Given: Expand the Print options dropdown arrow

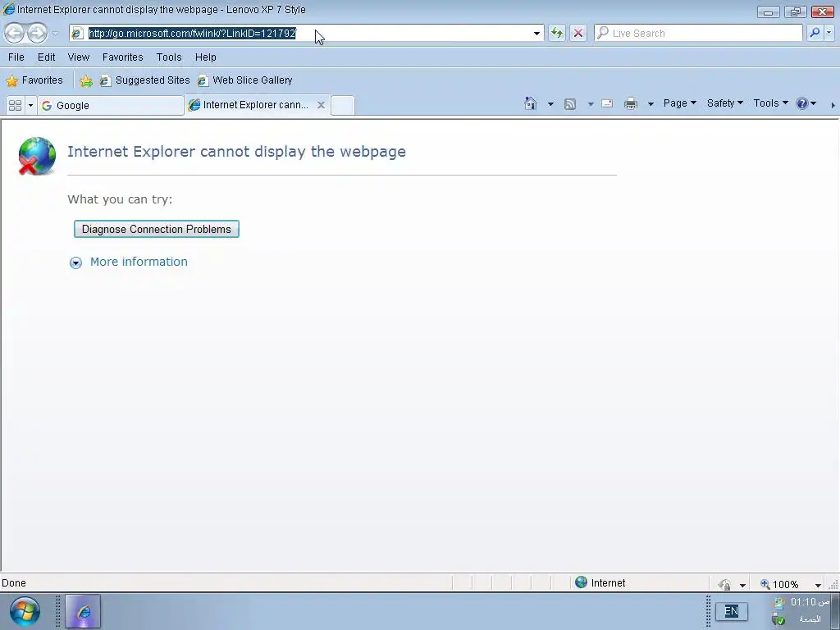Looking at the screenshot, I should (651, 104).
